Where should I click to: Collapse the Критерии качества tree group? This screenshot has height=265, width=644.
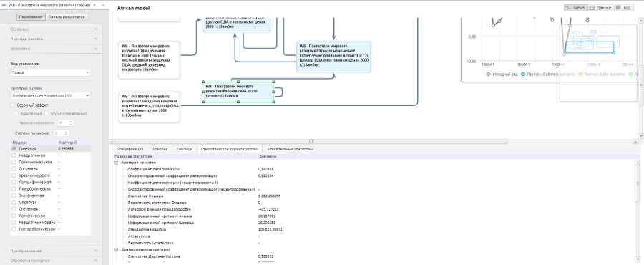point(116,163)
